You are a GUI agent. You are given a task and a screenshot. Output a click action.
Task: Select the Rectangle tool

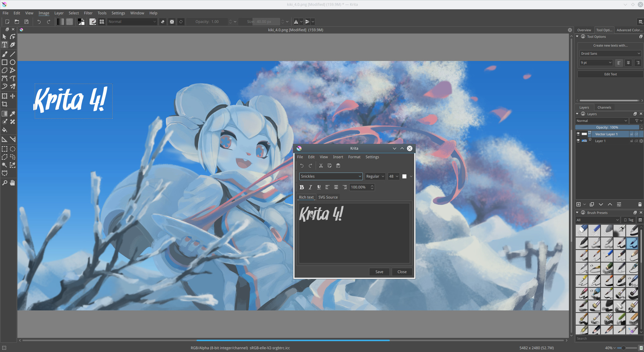[5, 62]
